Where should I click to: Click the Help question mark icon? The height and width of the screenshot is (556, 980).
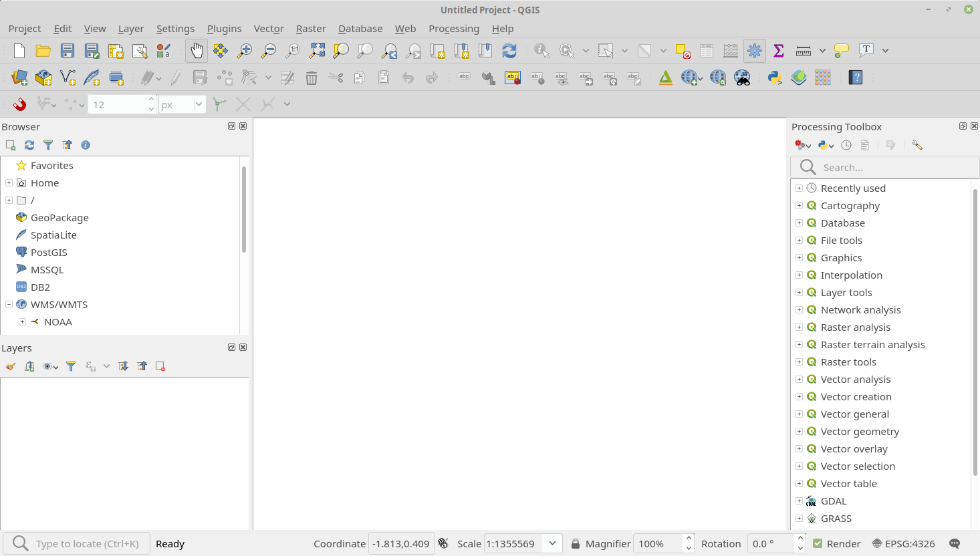(856, 78)
